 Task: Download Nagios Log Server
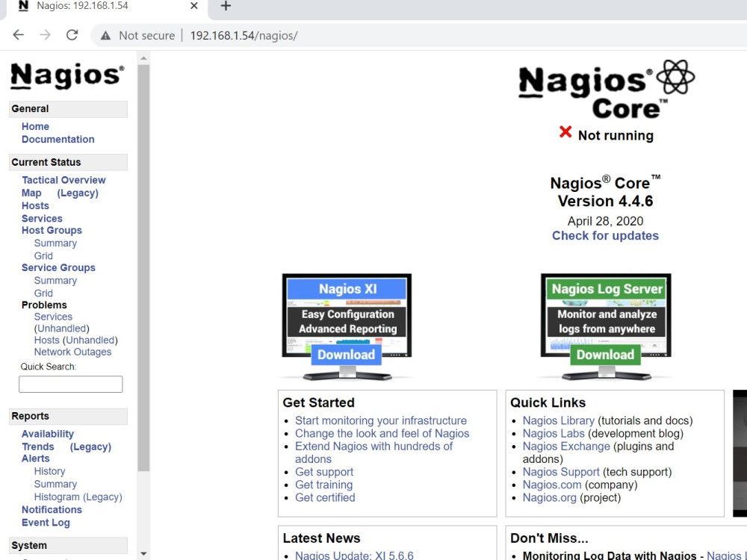pos(606,355)
